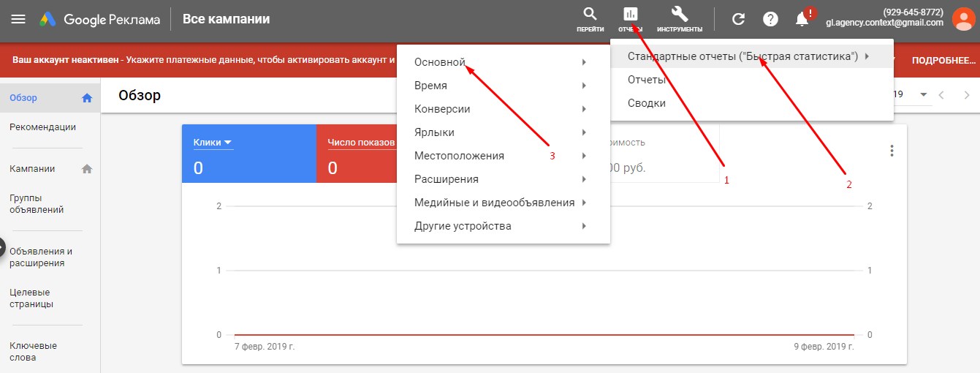Expand the collapsed side panel arrow
This screenshot has width=980, height=373.
(2, 248)
